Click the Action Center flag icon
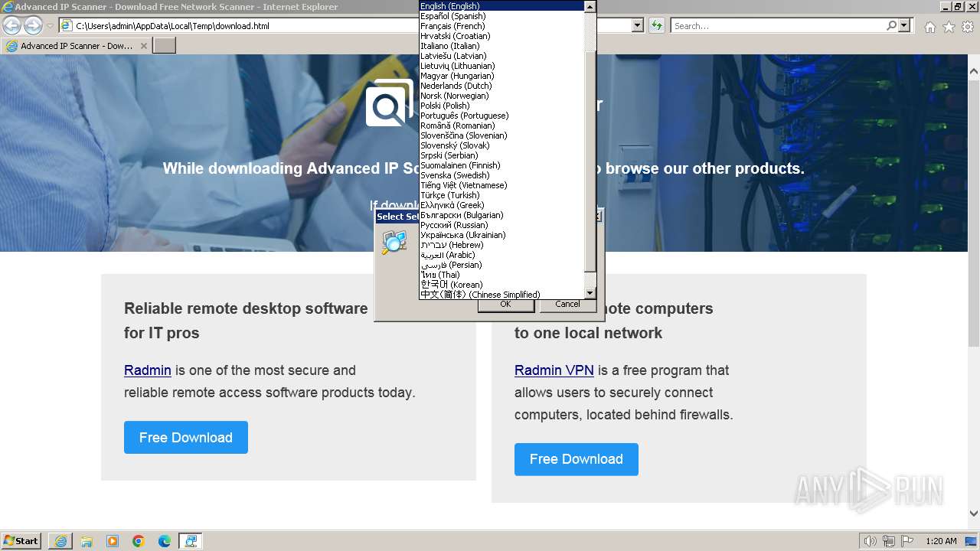Screen dimensions: 980x551 point(907,541)
